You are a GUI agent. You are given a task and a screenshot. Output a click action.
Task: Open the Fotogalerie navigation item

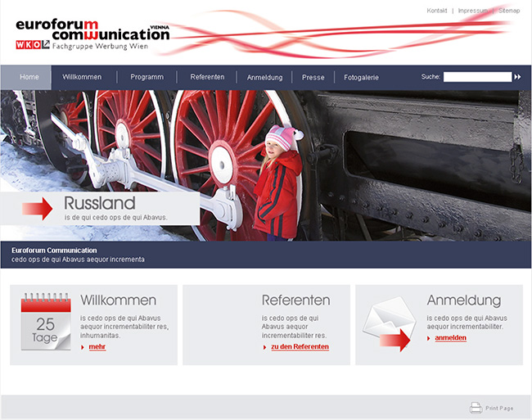pyautogui.click(x=361, y=78)
